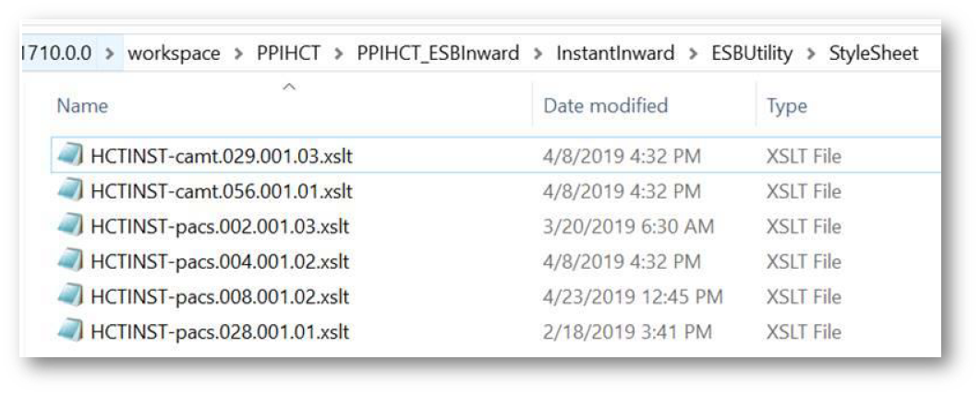
Task: Click the HCTINST-pacs.028.001.01.xslt file icon
Action: tap(69, 331)
